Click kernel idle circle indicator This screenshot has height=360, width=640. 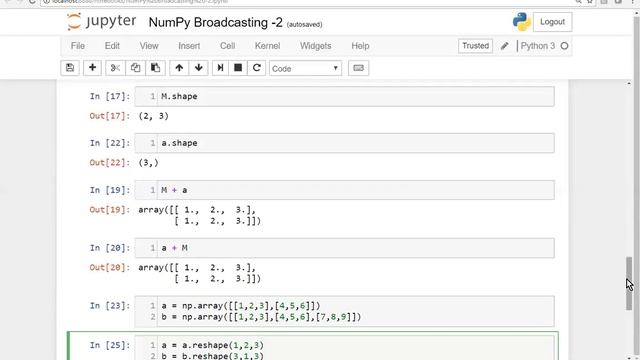[564, 46]
